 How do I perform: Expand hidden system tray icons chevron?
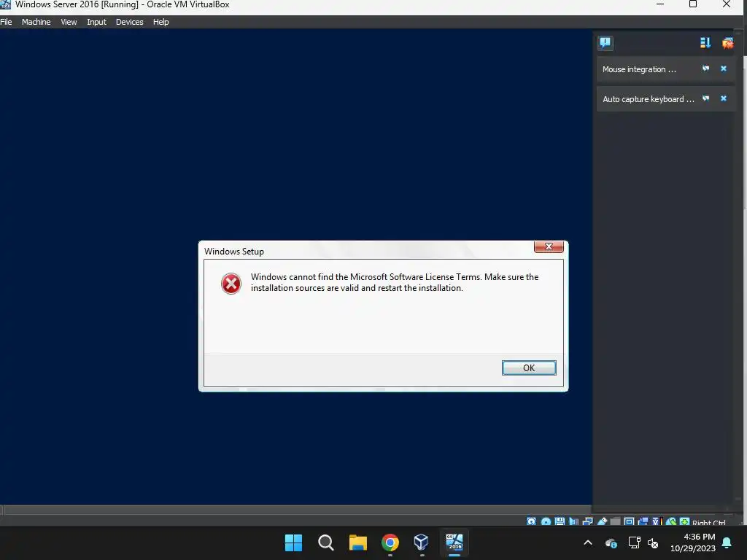coord(588,542)
